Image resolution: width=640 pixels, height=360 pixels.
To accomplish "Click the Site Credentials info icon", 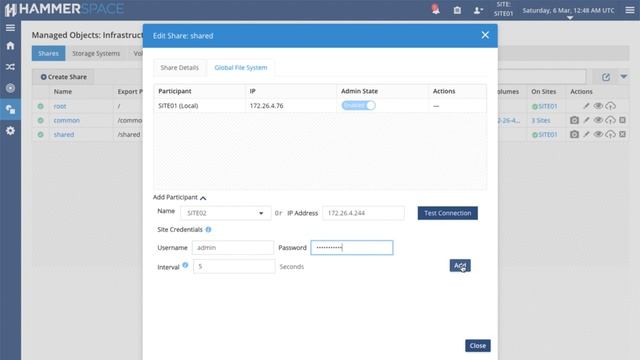I will (209, 229).
